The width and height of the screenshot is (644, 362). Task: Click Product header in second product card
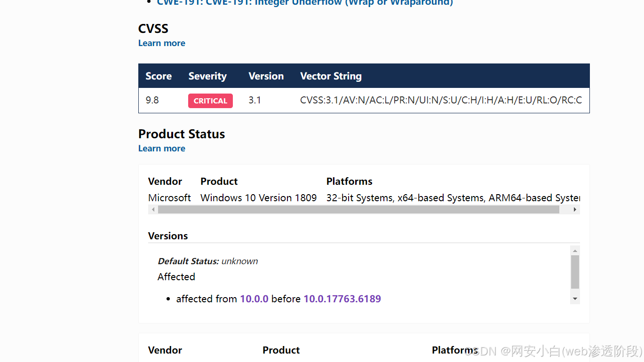point(281,350)
